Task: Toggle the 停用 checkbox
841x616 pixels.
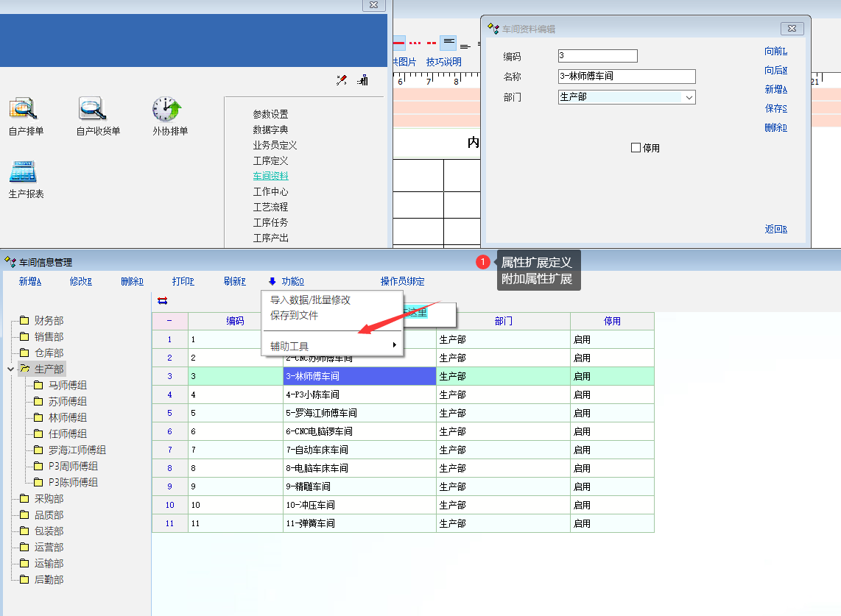Action: coord(636,148)
